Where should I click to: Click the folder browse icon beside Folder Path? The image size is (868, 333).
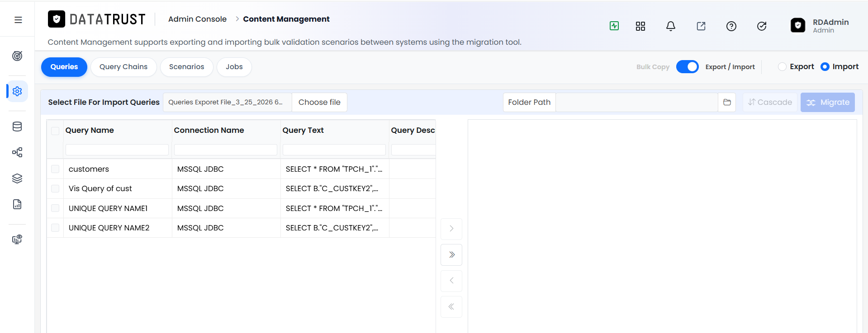727,102
